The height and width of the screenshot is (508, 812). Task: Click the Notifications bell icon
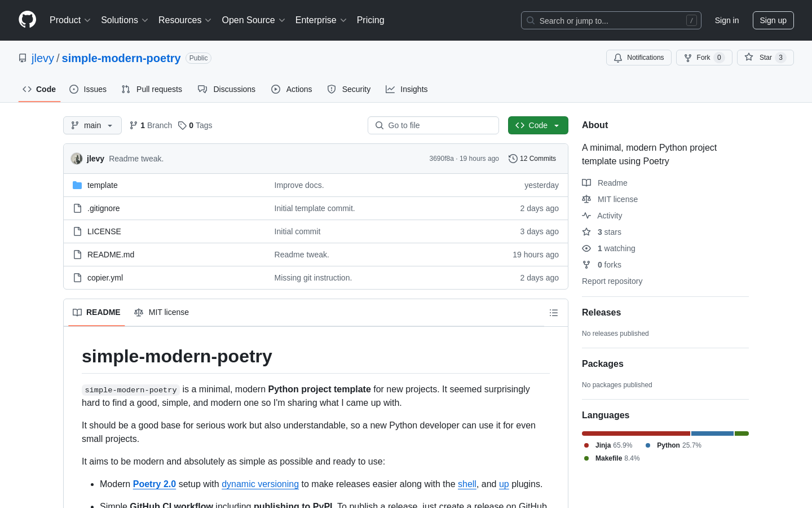[x=618, y=58]
